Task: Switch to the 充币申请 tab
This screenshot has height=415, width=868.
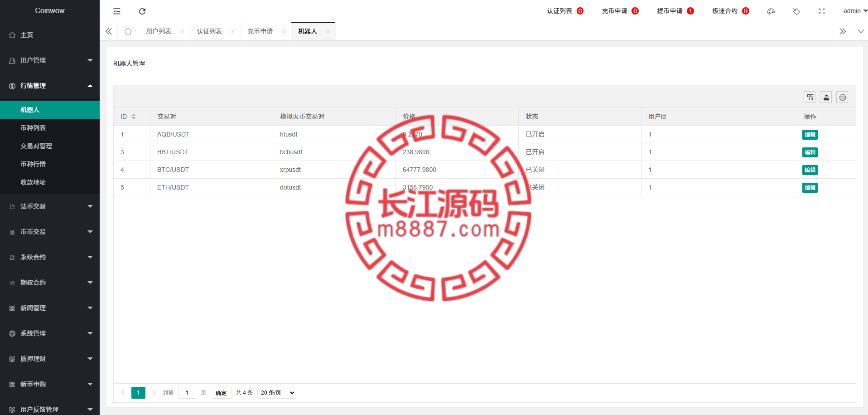Action: point(260,31)
